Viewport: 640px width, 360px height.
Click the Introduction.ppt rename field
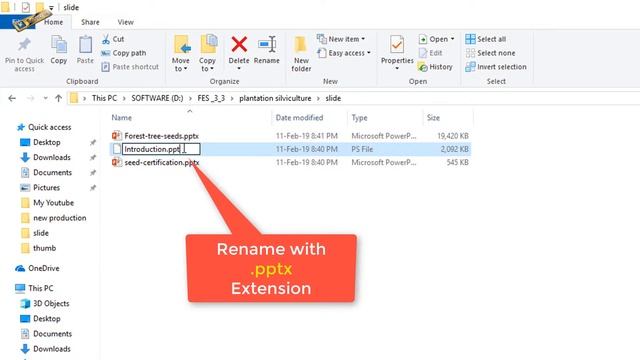pyautogui.click(x=161, y=149)
